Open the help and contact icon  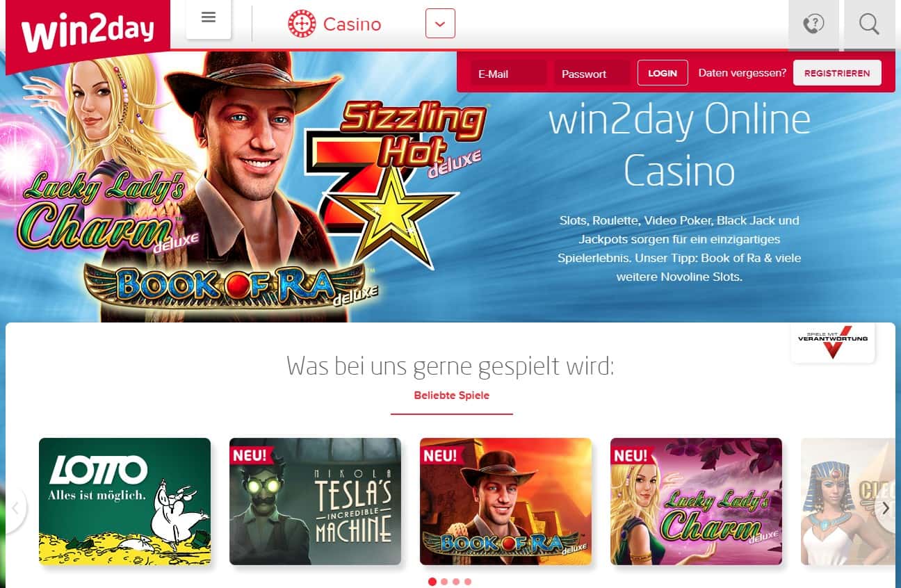[x=813, y=25]
